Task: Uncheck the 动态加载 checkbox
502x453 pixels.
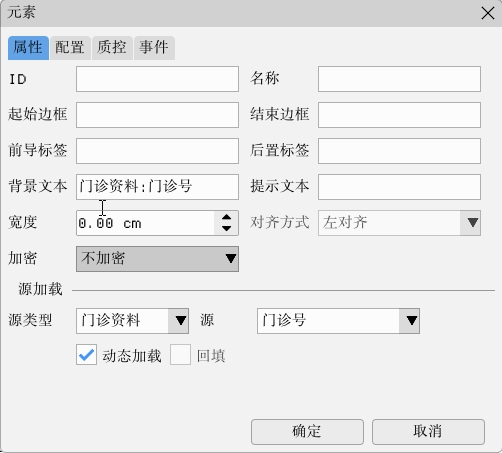Action: [x=86, y=355]
